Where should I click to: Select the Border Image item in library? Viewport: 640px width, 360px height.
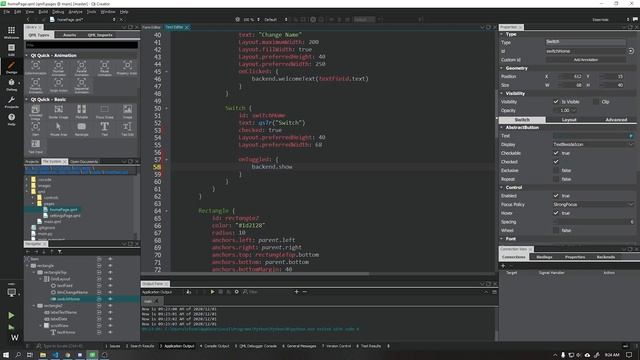(58, 111)
